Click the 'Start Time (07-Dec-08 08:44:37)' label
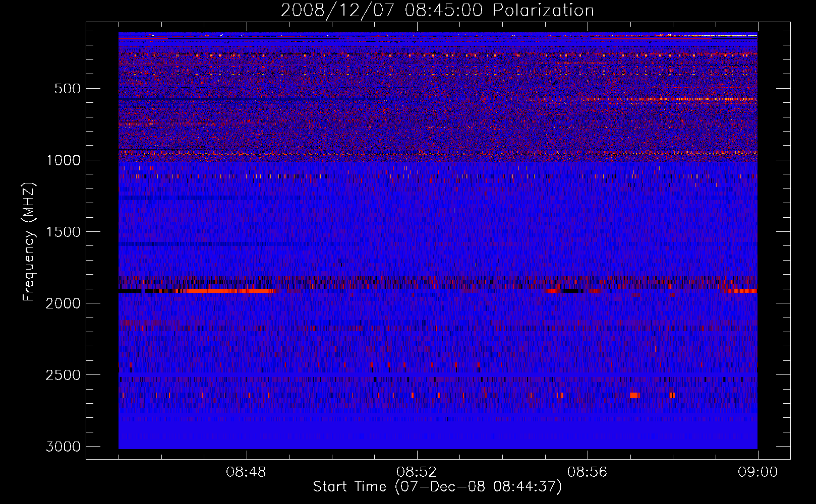The width and height of the screenshot is (816, 504). click(437, 487)
